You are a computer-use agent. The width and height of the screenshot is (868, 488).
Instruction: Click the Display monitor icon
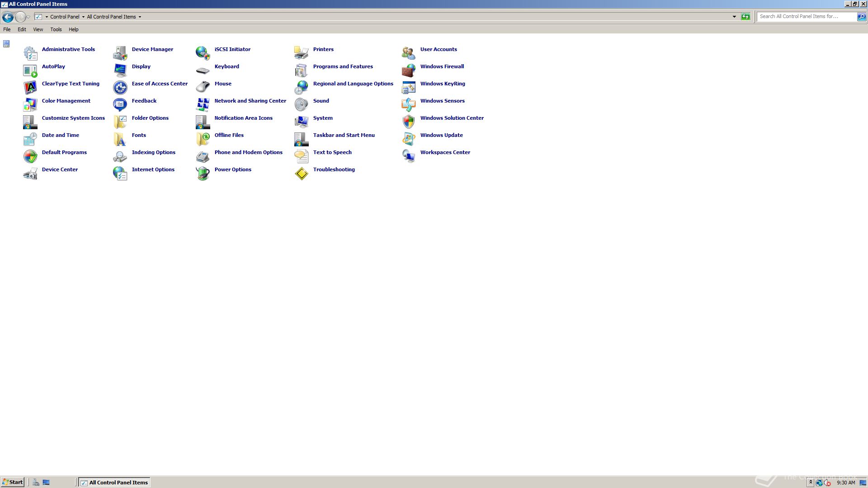point(120,70)
